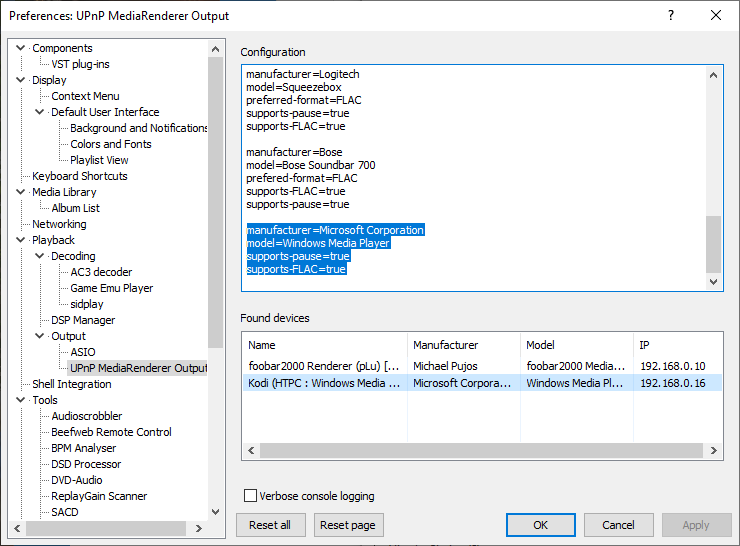This screenshot has height=546, width=740.
Task: Collapse the Playback tree node
Action: coord(20,240)
